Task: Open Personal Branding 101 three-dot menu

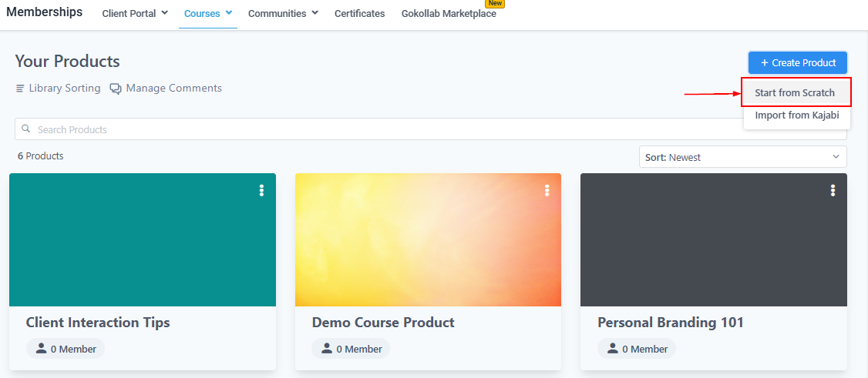Action: click(x=833, y=190)
